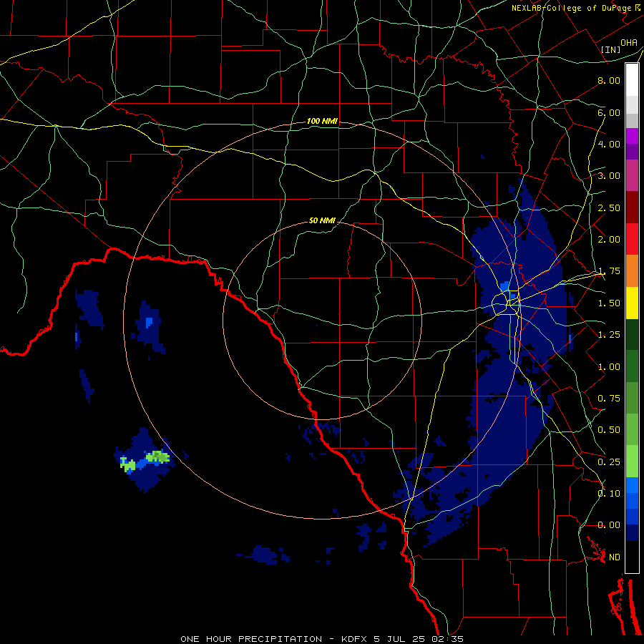
Task: Click the KDFX radar site identifier
Action: tap(355, 639)
